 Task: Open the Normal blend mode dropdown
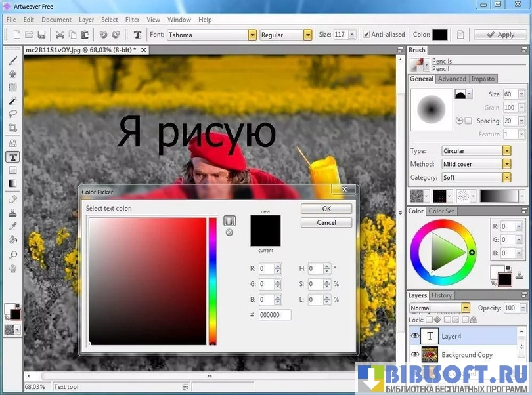pos(466,308)
